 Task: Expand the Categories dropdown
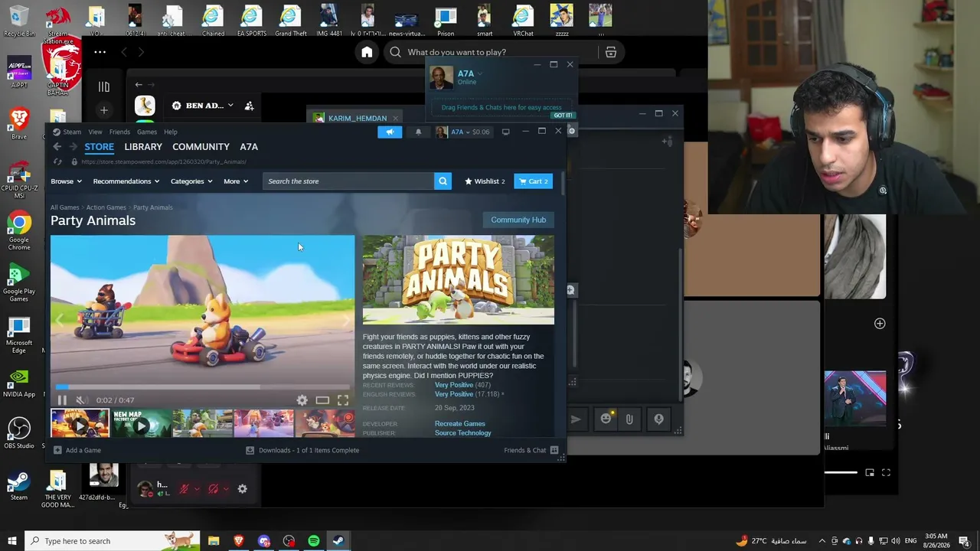[x=191, y=181]
